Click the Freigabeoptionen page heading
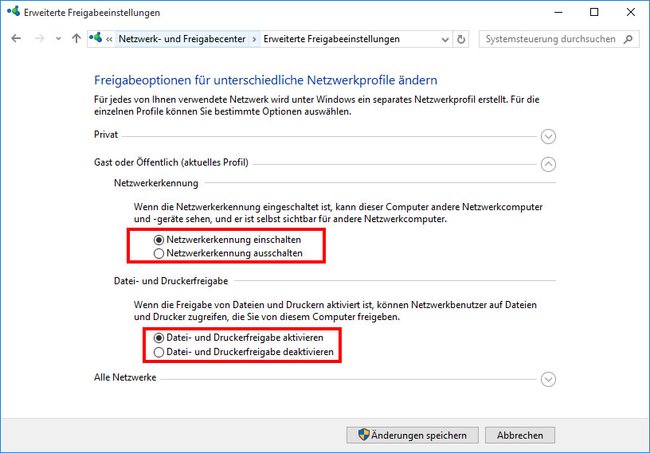The image size is (650, 453). point(266,80)
